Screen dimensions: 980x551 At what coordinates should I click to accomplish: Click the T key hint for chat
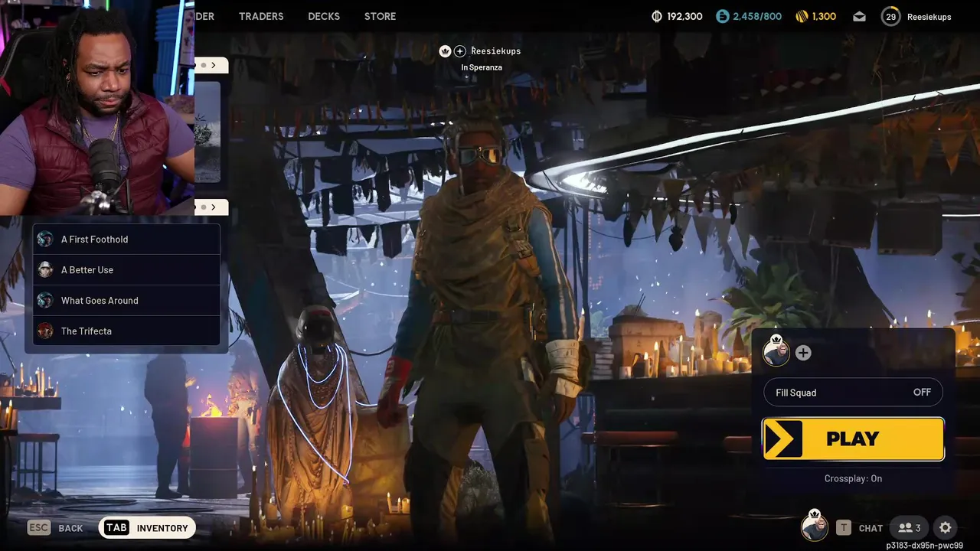(x=844, y=527)
